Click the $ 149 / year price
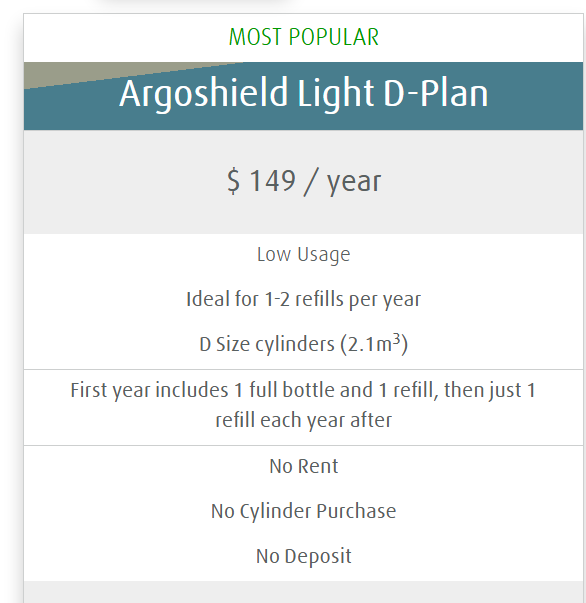The height and width of the screenshot is (603, 586). (304, 182)
